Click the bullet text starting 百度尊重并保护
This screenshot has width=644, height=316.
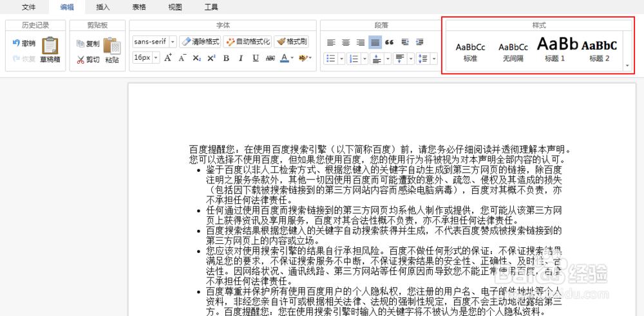384,302
